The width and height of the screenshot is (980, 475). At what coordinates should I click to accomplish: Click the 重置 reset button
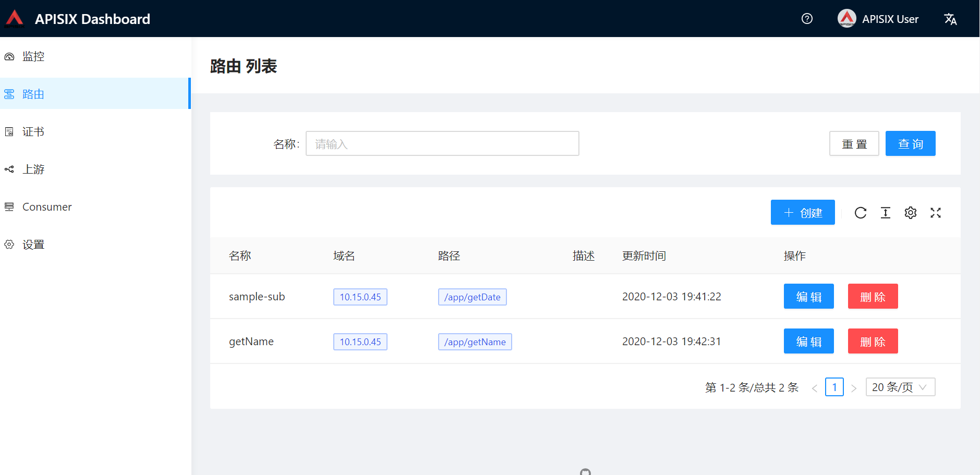[854, 143]
